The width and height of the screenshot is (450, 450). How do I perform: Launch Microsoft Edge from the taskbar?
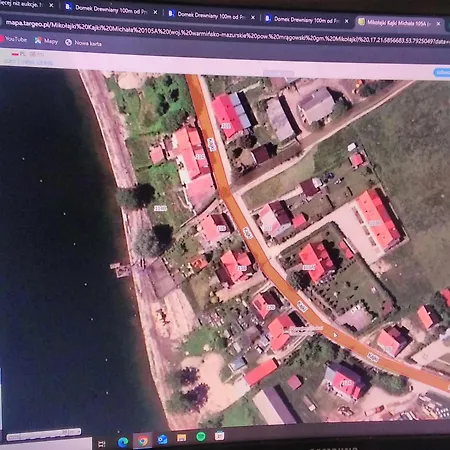(123, 442)
